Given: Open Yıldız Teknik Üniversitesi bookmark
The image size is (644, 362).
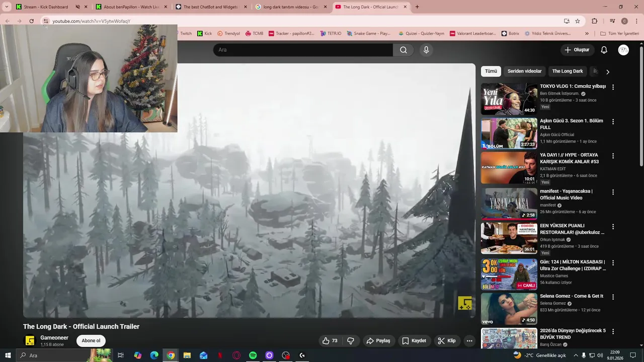Looking at the screenshot, I should click(x=547, y=34).
